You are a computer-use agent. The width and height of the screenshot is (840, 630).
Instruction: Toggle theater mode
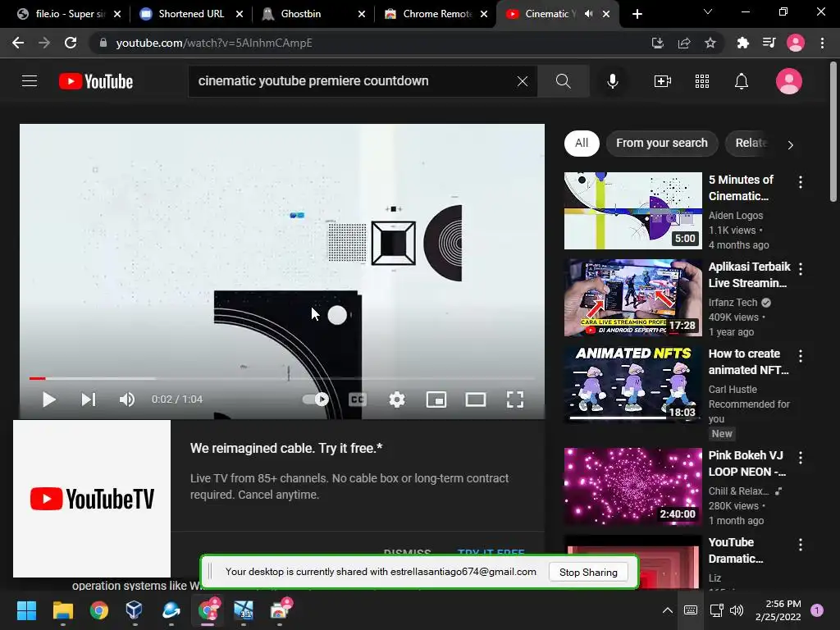tap(476, 399)
